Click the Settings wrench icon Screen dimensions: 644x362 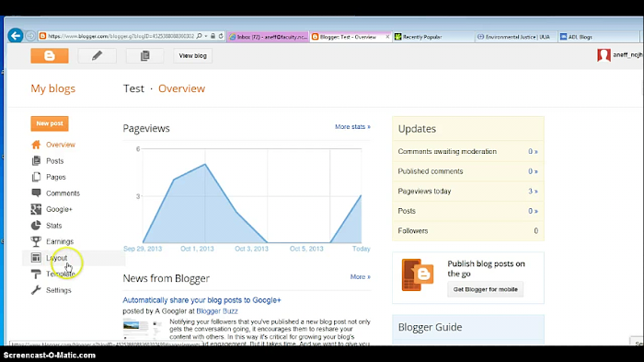point(36,289)
